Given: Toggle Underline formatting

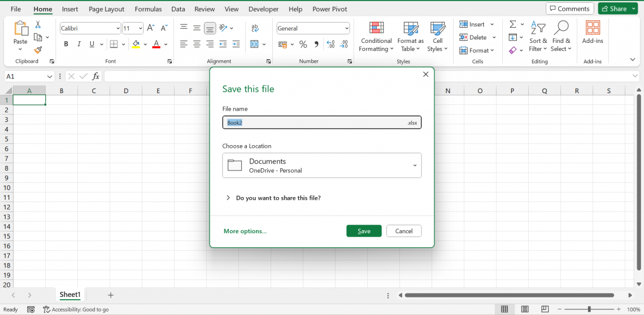Looking at the screenshot, I should pyautogui.click(x=92, y=44).
